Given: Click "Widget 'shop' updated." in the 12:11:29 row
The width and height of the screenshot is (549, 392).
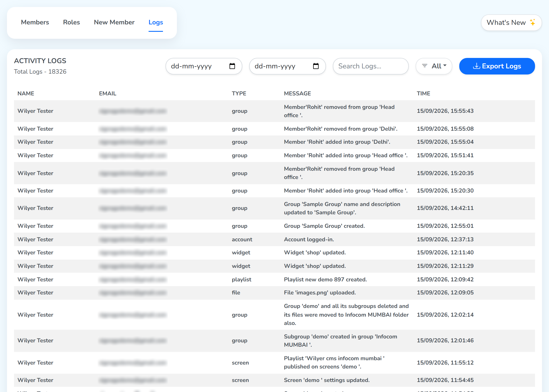Looking at the screenshot, I should [315, 266].
